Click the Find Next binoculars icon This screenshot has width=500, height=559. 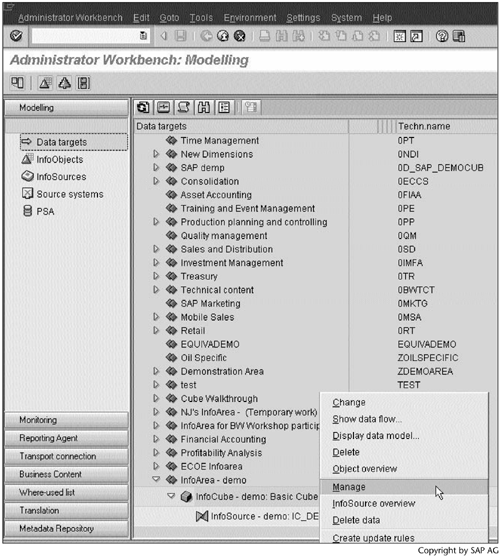pos(299,36)
